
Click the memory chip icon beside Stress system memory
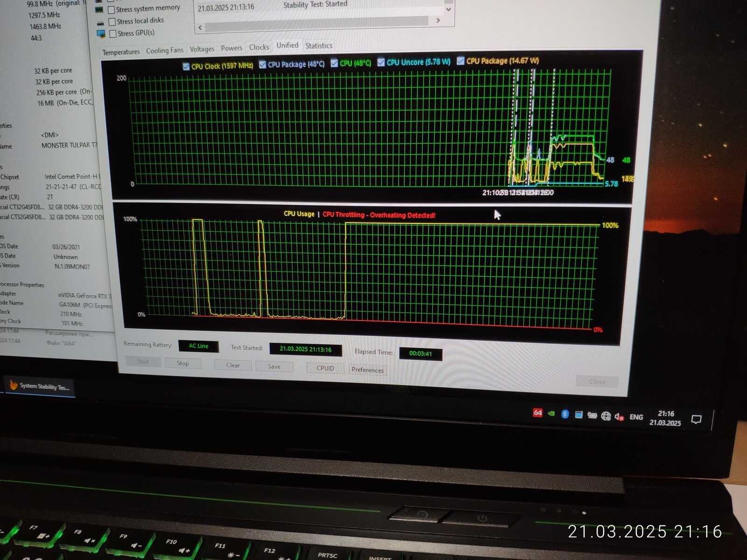(x=99, y=10)
